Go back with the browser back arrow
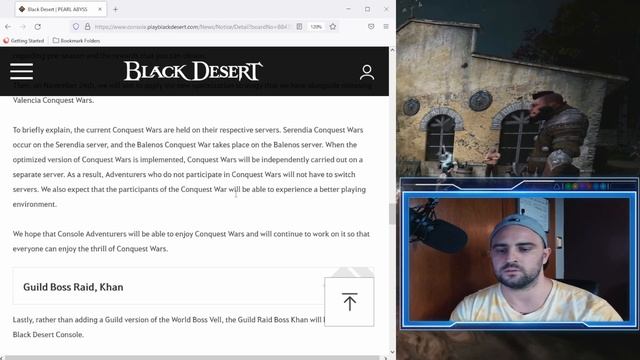 8,27
